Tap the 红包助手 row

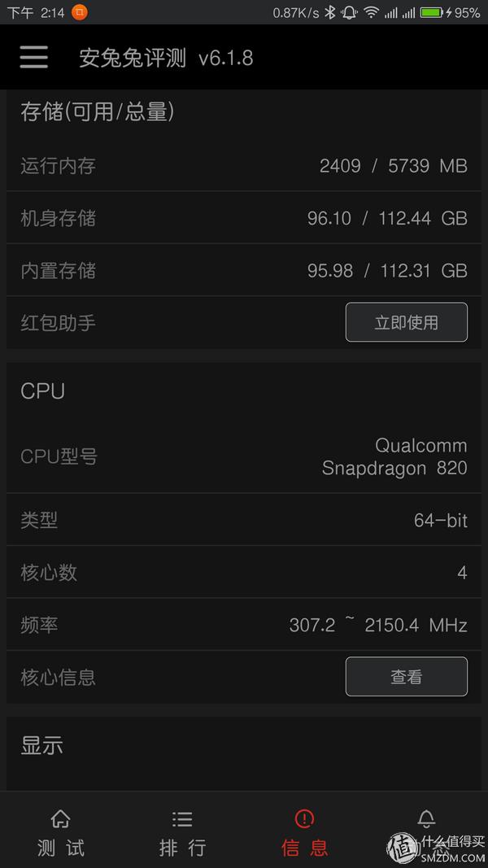click(244, 322)
